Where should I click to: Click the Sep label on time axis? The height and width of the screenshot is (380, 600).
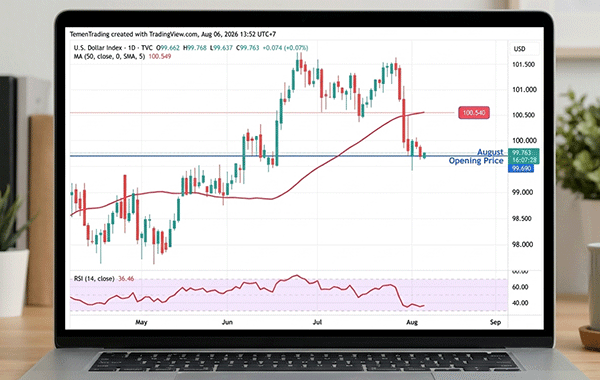[x=495, y=322]
